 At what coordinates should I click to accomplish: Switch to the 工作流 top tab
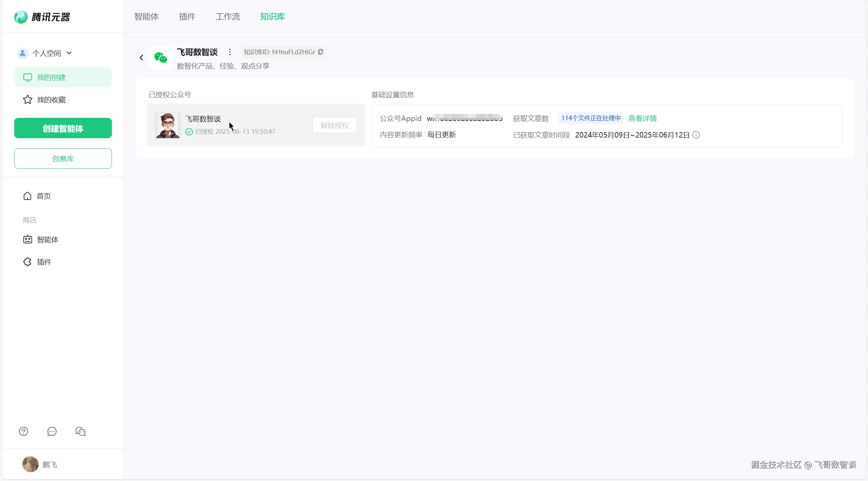coord(228,17)
